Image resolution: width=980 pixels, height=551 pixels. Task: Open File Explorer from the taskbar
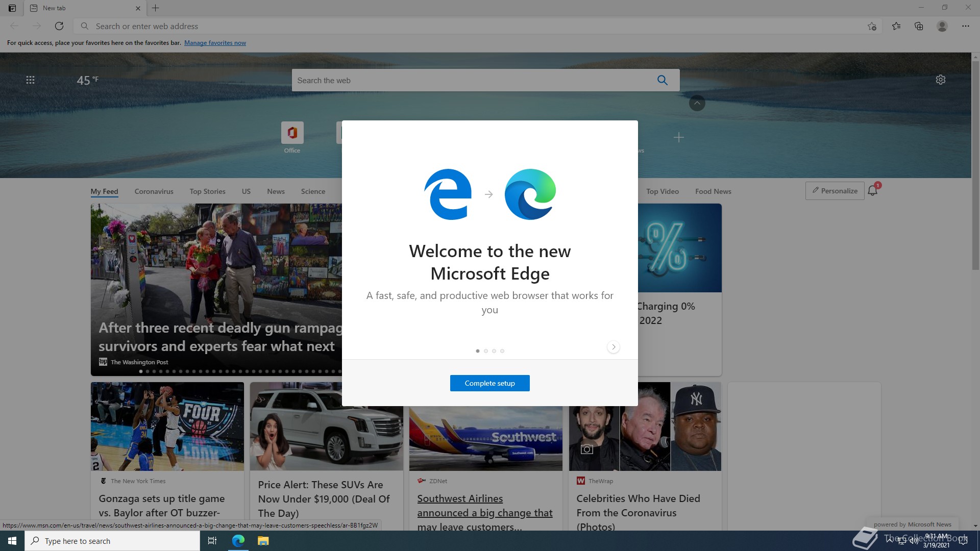tap(263, 541)
